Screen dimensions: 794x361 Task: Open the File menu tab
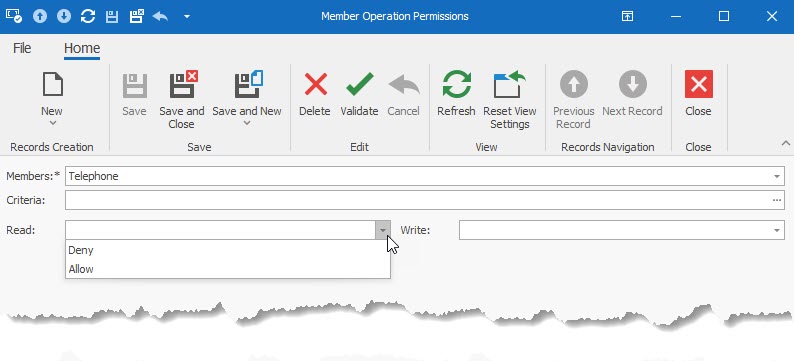[x=22, y=48]
